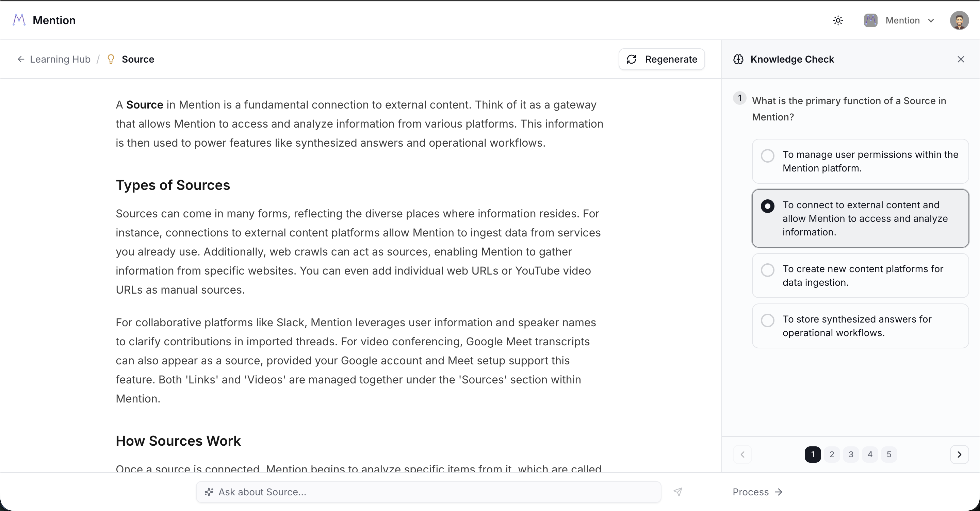Regenerate the Source article
This screenshot has width=980, height=511.
click(661, 59)
